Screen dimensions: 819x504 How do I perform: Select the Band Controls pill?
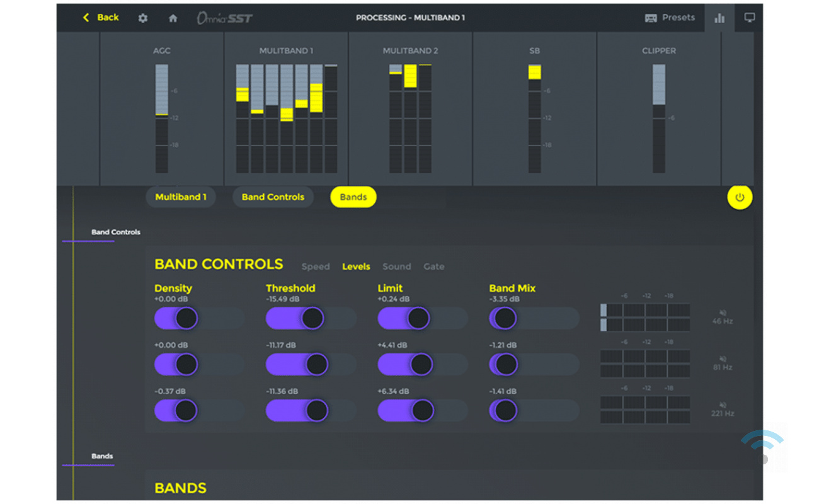pyautogui.click(x=273, y=197)
